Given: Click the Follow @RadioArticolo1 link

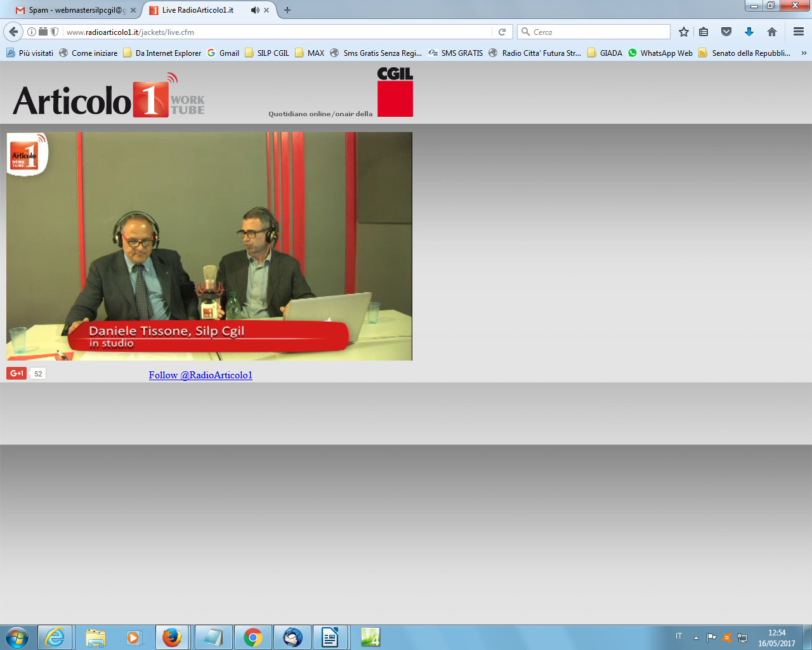Looking at the screenshot, I should 200,375.
